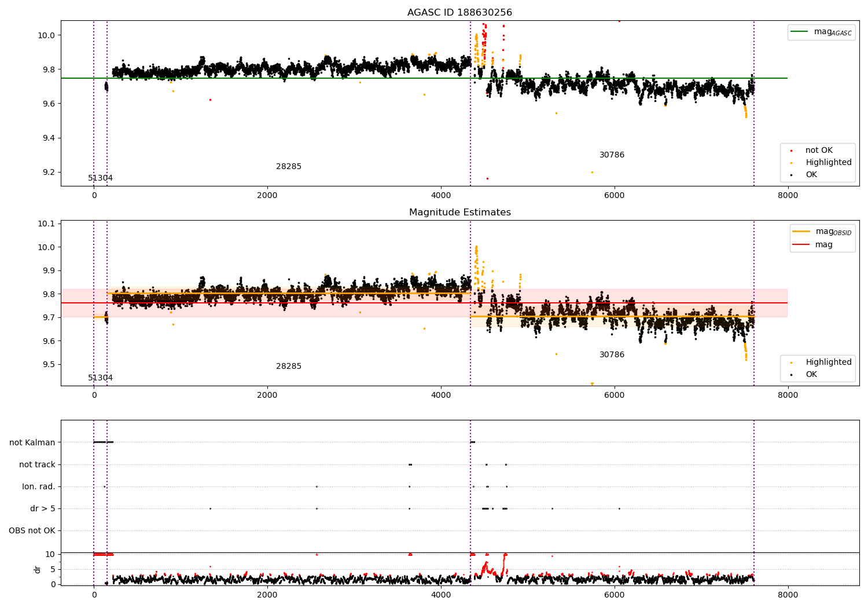Viewport: 868px width, 608px height.
Task: Click the 'dr > 5' row label
Action: [43, 508]
